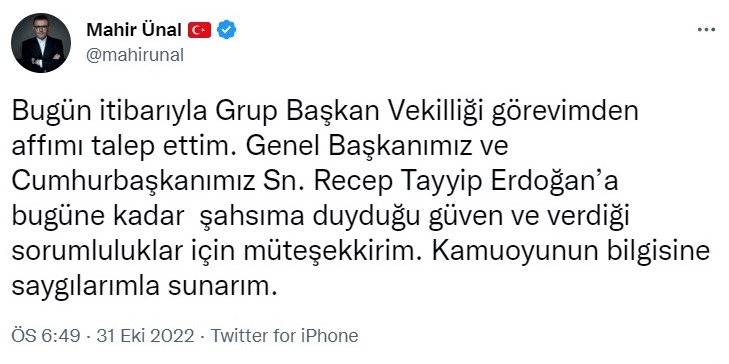Click the phrase Kamuoyunun bilgisine
This screenshot has height=364, width=729.
pyautogui.click(x=570, y=252)
